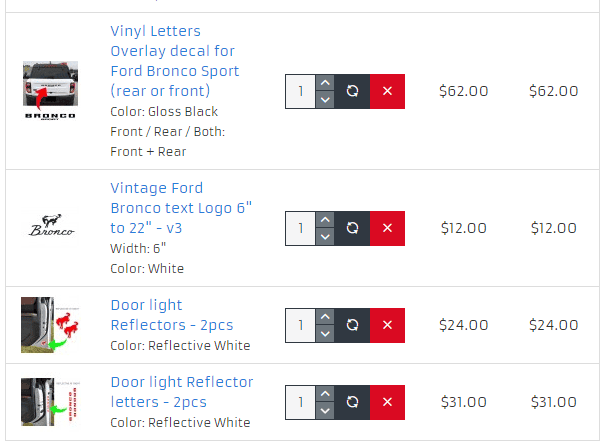This screenshot has width=600, height=444.
Task: Increase quantity of Vintage Ford Bronco Logo
Action: coord(324,220)
